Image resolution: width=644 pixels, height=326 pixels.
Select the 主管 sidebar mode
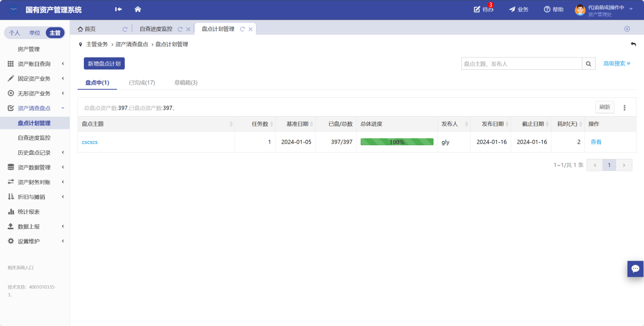(x=55, y=33)
